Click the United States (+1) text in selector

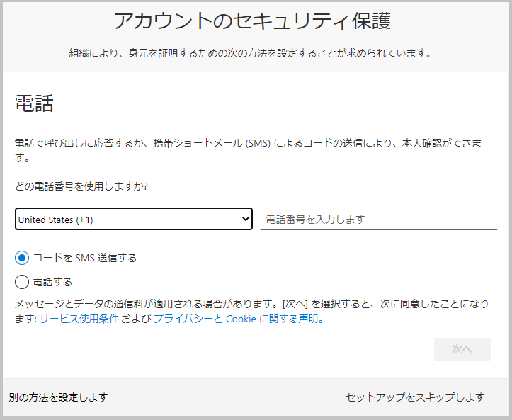click(x=56, y=220)
